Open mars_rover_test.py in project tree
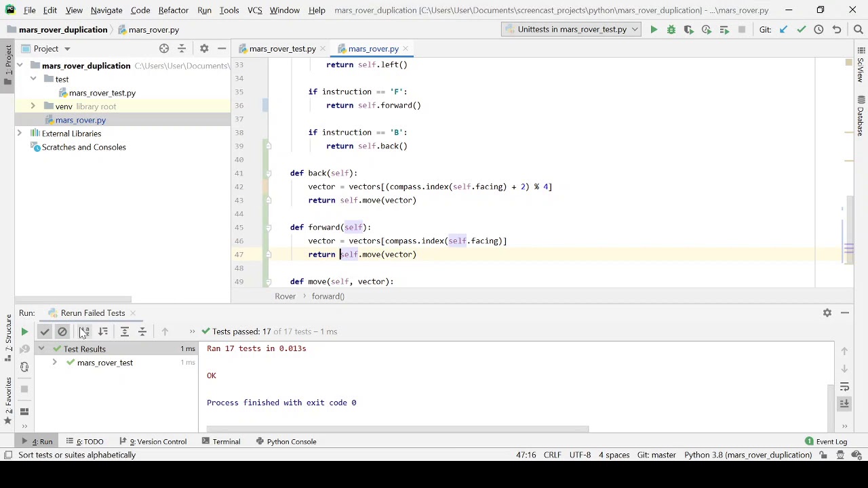Image resolution: width=868 pixels, height=488 pixels. coord(102,93)
